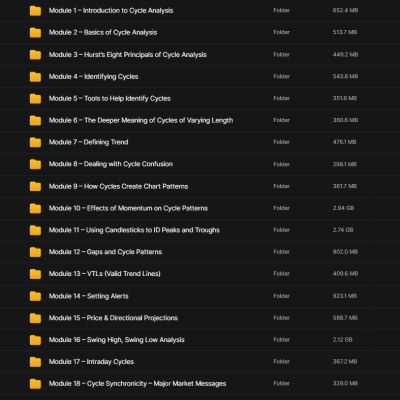Click the 588.7 MB size of Module 15
The image size is (400, 400).
pos(345,318)
